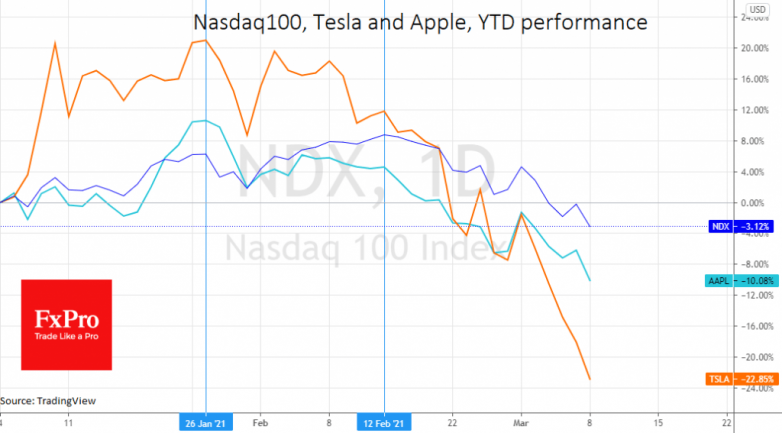Select the 26 Jan '21 date marker
782x433 pixels.
(205, 424)
